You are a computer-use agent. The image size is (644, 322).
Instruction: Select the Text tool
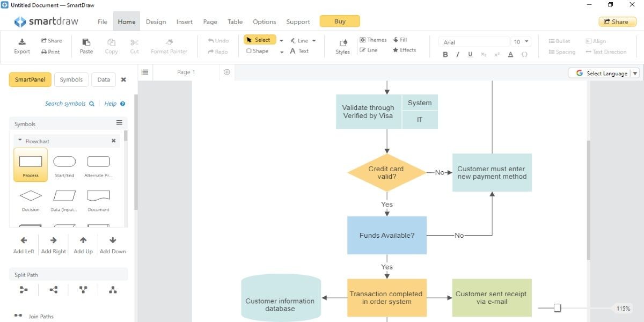click(299, 51)
